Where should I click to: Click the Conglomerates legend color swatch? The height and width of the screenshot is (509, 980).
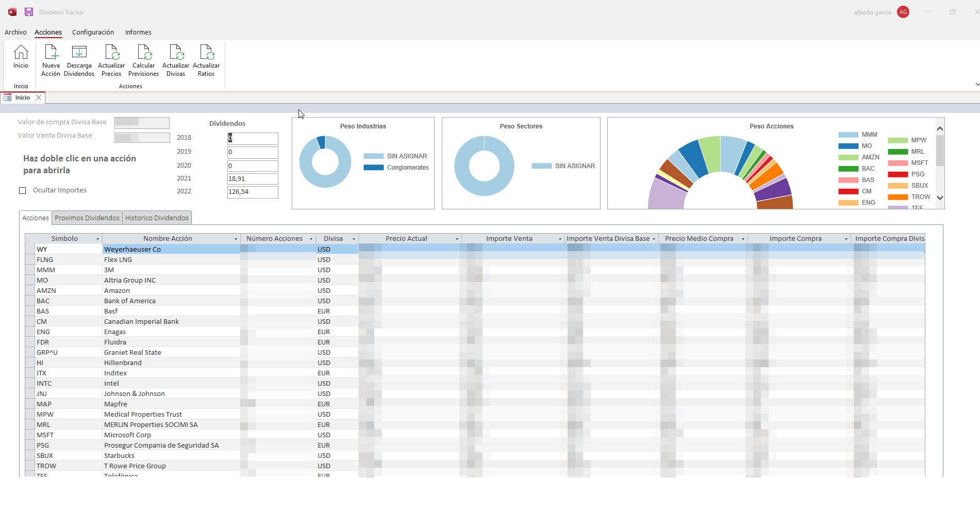point(373,168)
